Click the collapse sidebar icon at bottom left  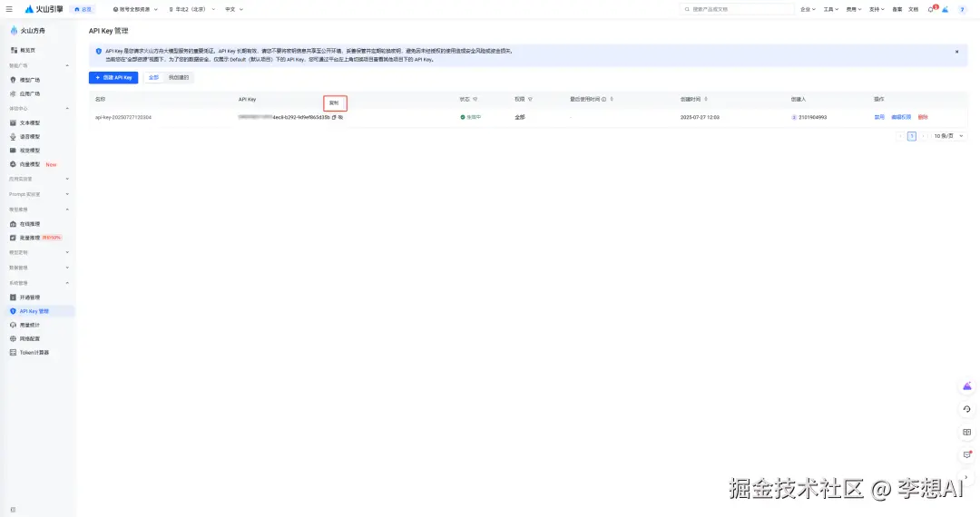pyautogui.click(x=13, y=510)
